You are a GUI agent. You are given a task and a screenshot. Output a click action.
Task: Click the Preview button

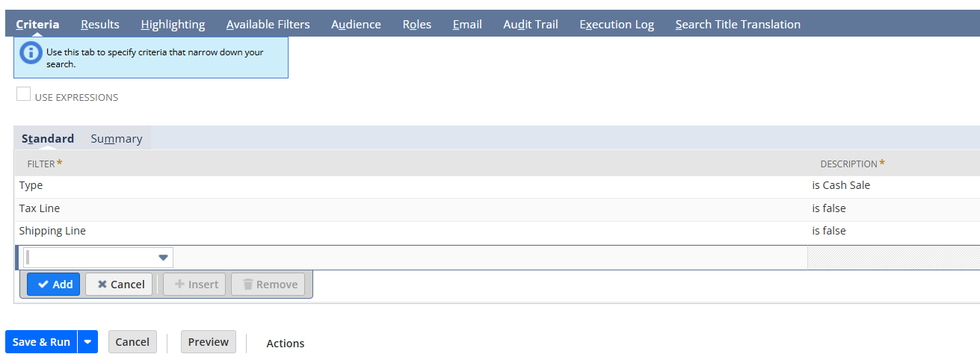[209, 342]
